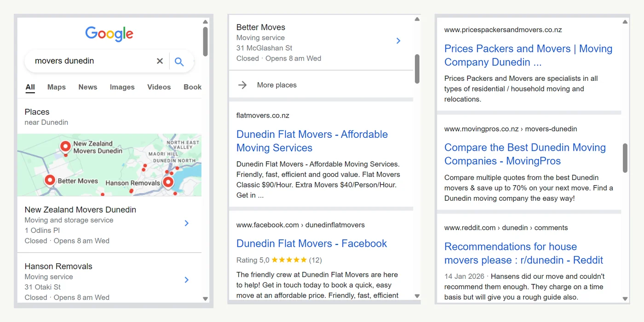Viewport: 644px width, 322px height.
Task: Click the right panel scrollbar thumb
Action: (625, 158)
